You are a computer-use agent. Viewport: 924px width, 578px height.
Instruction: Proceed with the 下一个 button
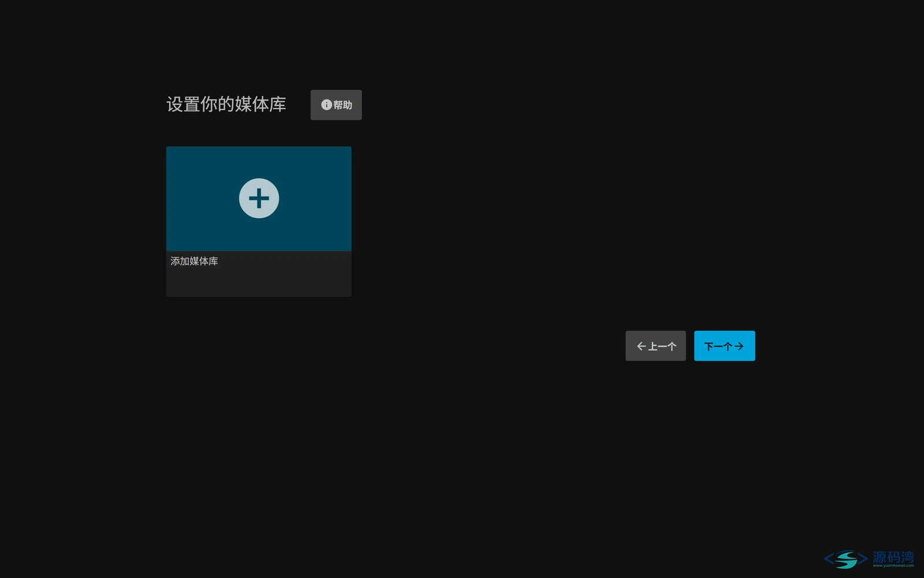[724, 346]
